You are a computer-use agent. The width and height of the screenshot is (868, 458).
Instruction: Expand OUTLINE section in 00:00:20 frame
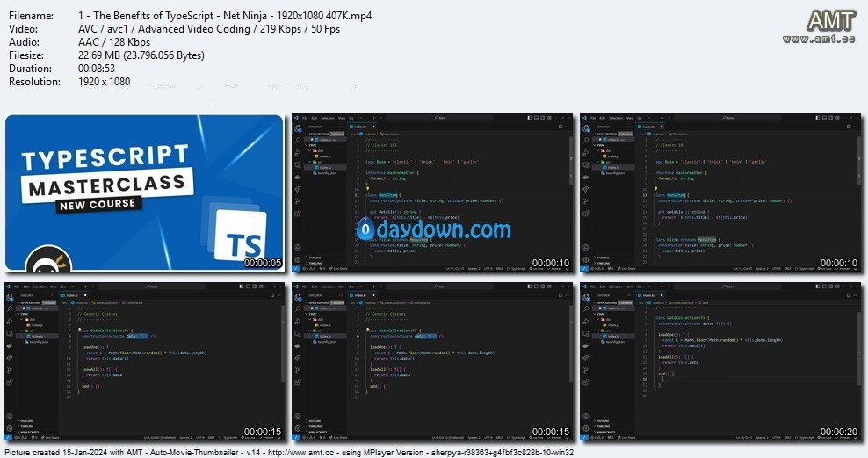603,421
